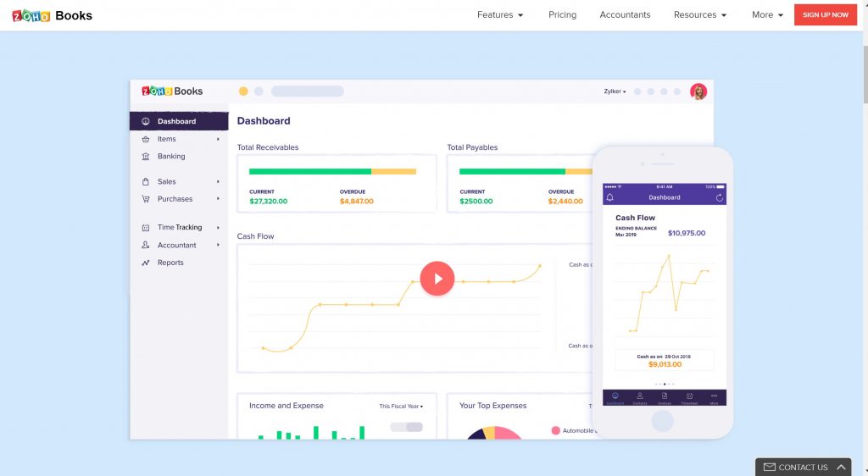Toggle the Income and Expense switch
This screenshot has width=868, height=476.
(406, 427)
